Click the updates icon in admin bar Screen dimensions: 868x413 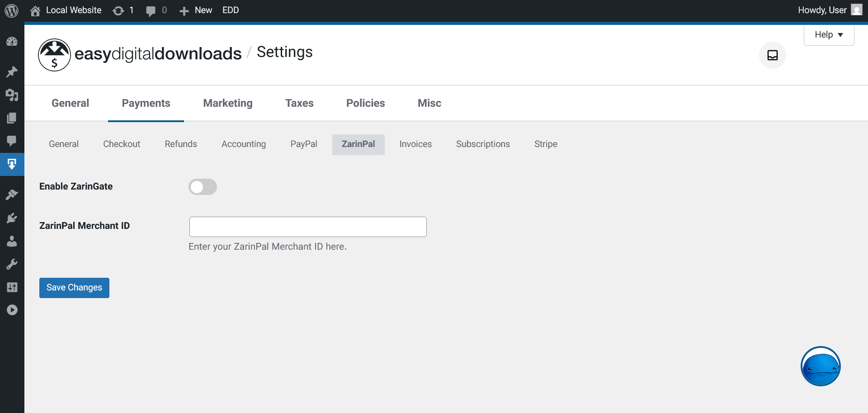tap(123, 10)
